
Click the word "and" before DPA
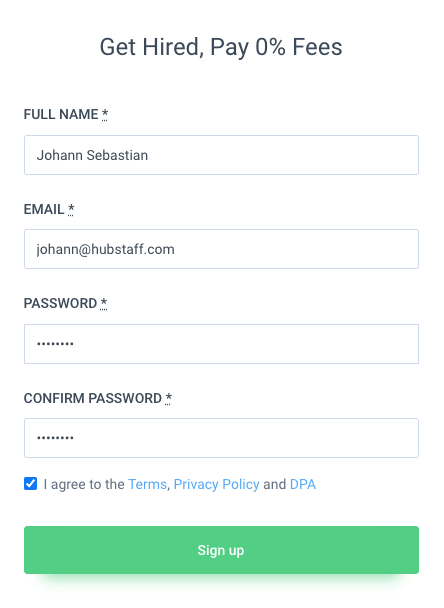point(275,484)
